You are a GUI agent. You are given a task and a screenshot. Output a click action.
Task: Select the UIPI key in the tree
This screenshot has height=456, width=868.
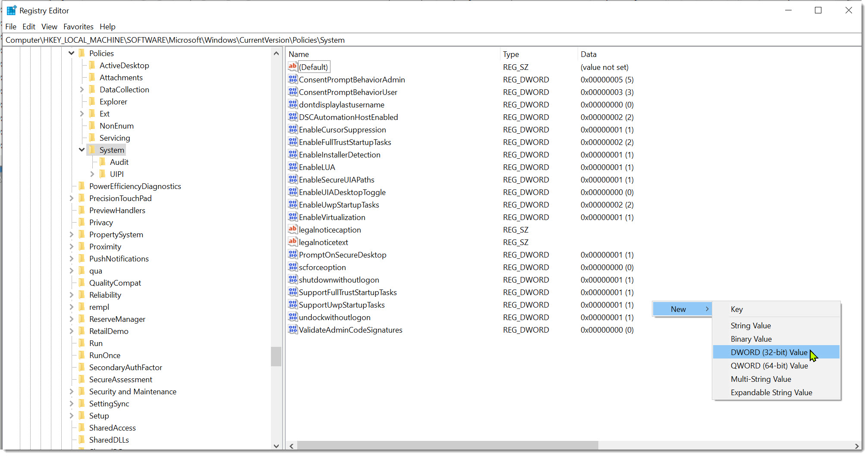coord(117,174)
